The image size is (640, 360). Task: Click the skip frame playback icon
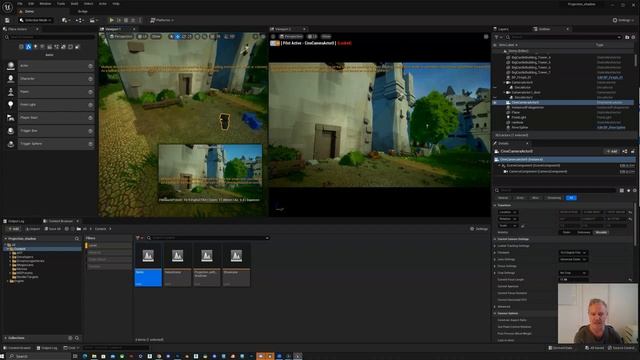[119, 20]
